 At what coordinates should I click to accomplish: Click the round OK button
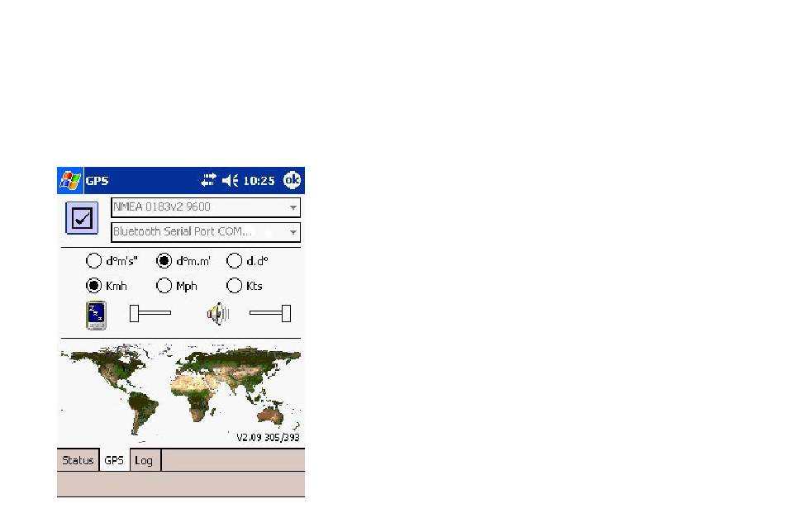[292, 180]
